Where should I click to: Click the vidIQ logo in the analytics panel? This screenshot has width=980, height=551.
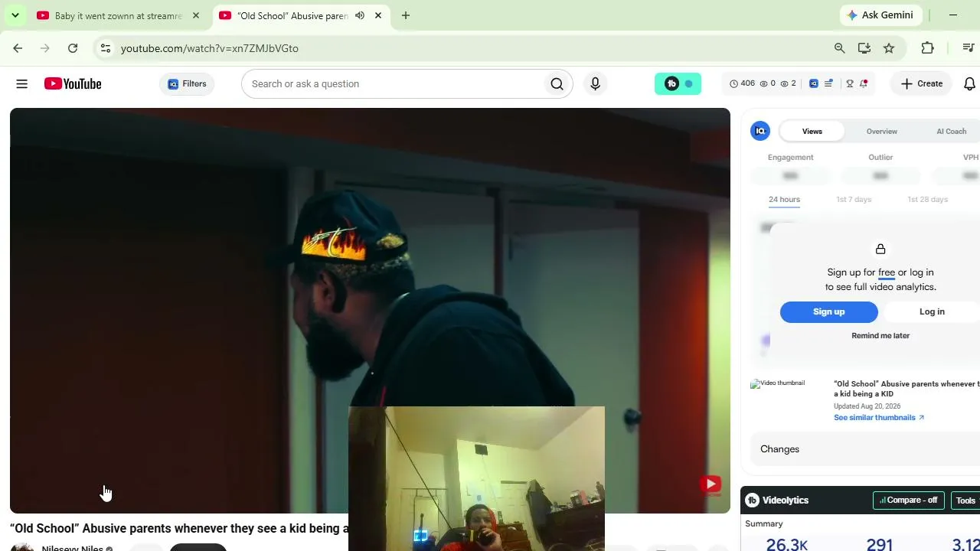pos(760,131)
